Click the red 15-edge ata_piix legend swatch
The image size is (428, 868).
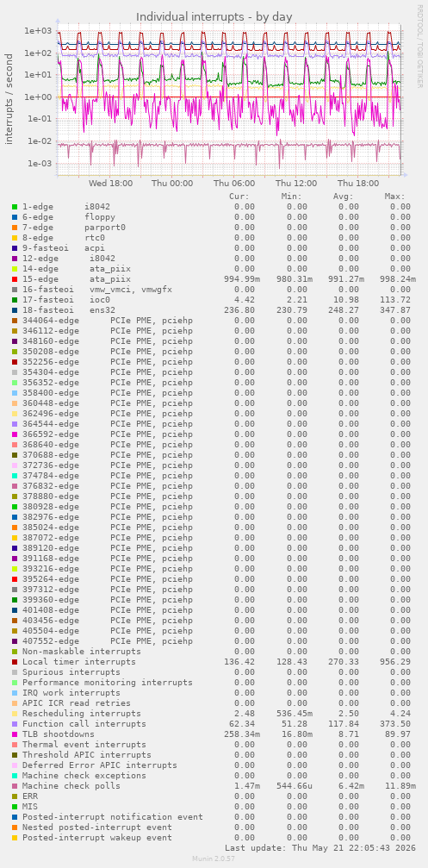tap(15, 279)
